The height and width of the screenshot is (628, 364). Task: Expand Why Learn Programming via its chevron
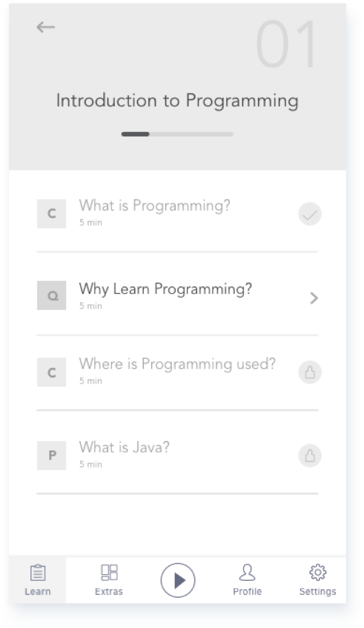(x=315, y=298)
